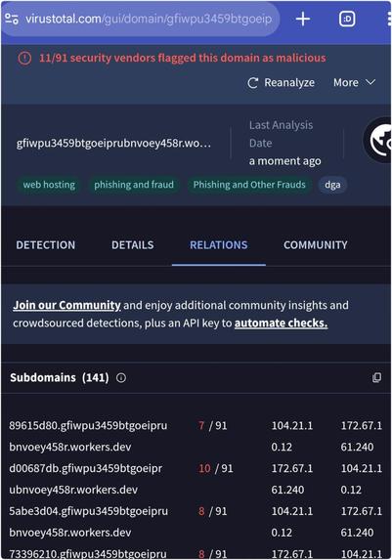Select the RELATIONS tab
The image size is (392, 560).
pyautogui.click(x=219, y=245)
